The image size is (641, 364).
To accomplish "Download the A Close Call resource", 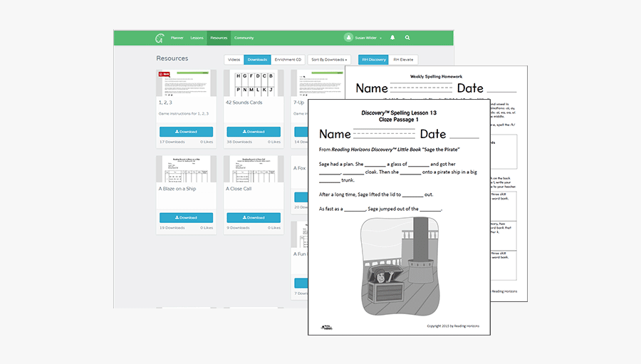I will coord(254,217).
